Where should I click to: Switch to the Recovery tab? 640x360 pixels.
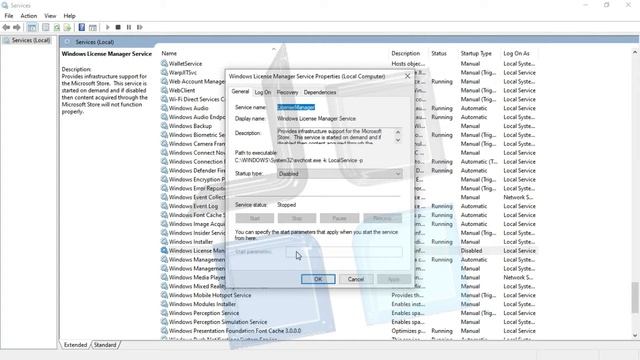pos(287,92)
